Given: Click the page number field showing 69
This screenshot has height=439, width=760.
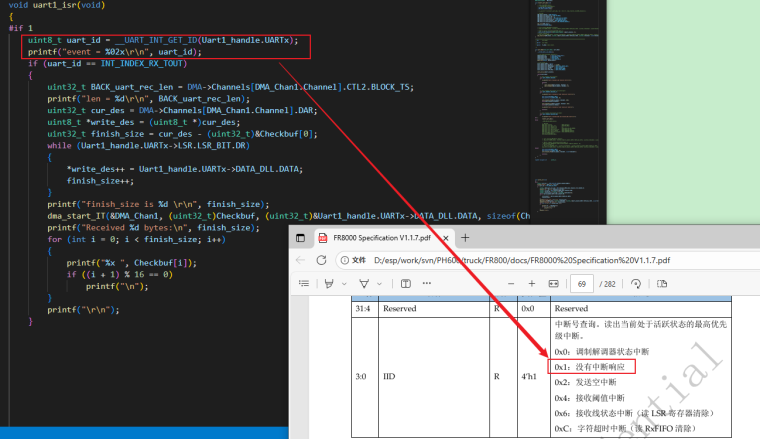Looking at the screenshot, I should click(x=583, y=284).
